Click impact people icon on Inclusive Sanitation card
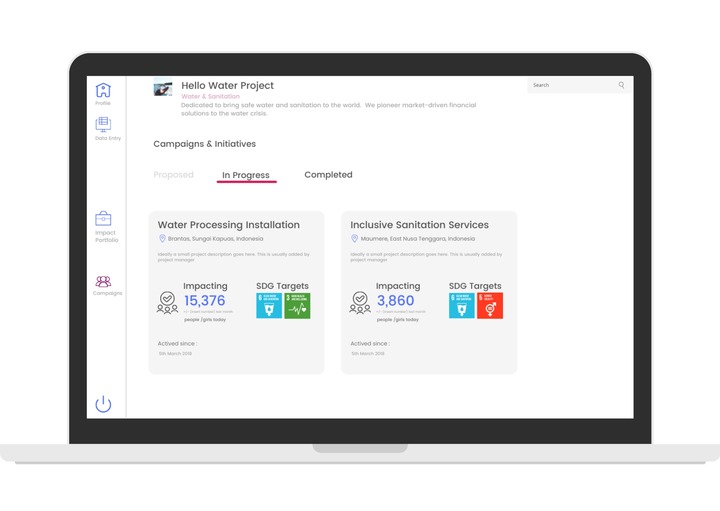 point(360,302)
